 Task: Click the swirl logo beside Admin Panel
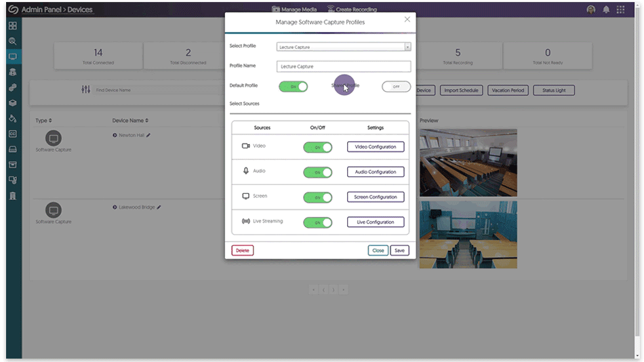(13, 9)
